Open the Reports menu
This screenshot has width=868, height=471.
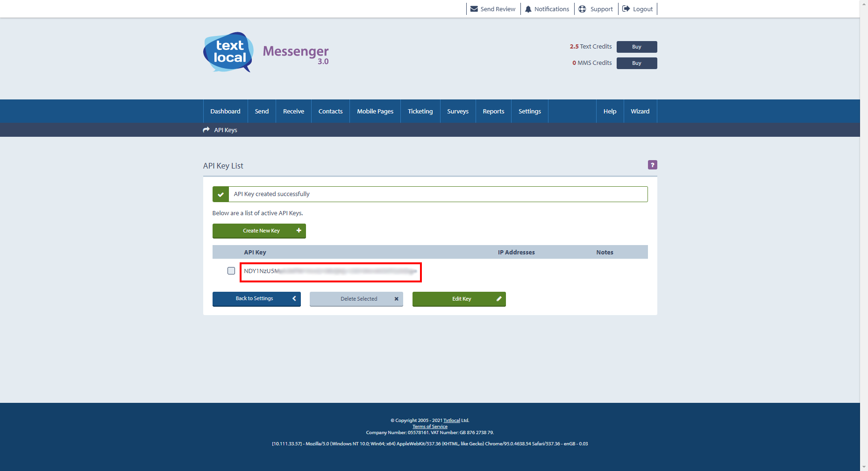click(493, 111)
